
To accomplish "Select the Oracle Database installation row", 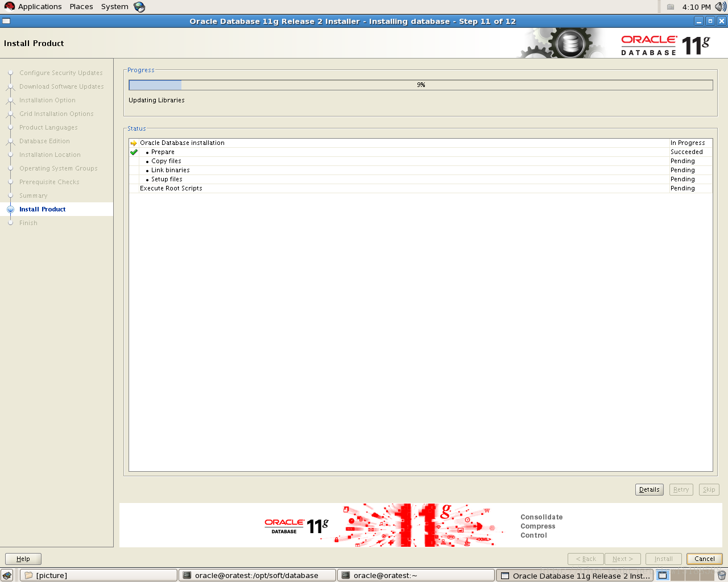I will tap(420, 143).
